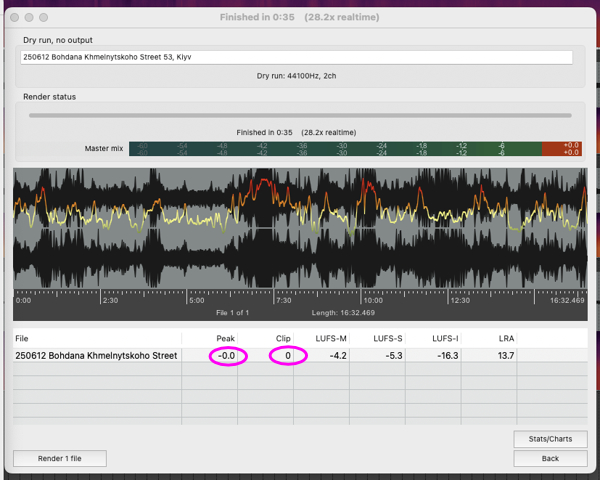This screenshot has width=600, height=480.
Task: Click the render progress bar
Action: click(300, 115)
